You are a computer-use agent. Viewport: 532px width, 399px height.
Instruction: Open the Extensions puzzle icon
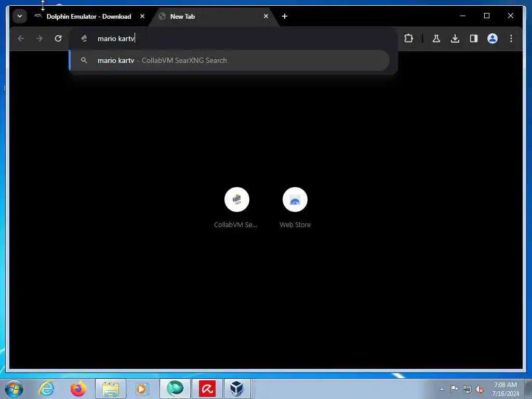click(x=408, y=38)
